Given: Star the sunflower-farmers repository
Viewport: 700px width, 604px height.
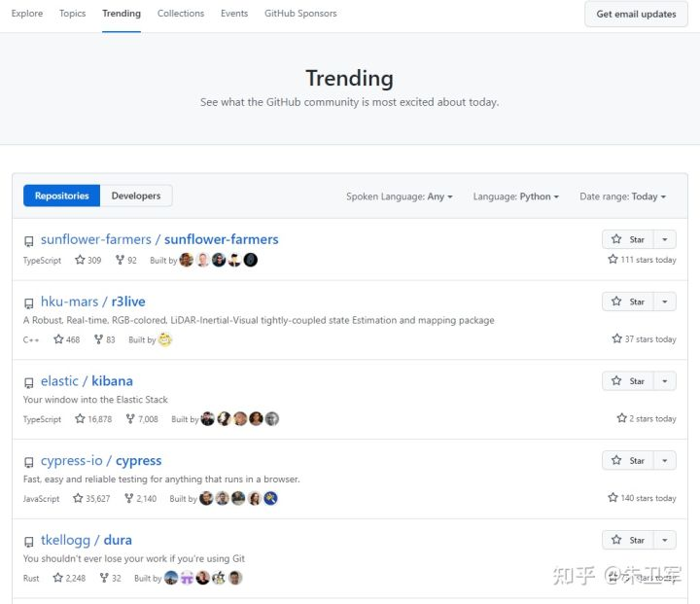Looking at the screenshot, I should pyautogui.click(x=628, y=239).
